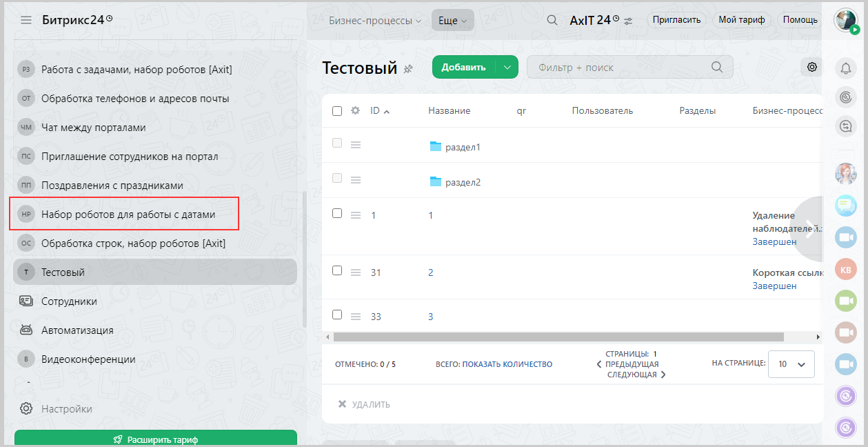Tick the checkbox for row ID 33
Image resolution: width=868 pixels, height=447 pixels.
coord(337,315)
